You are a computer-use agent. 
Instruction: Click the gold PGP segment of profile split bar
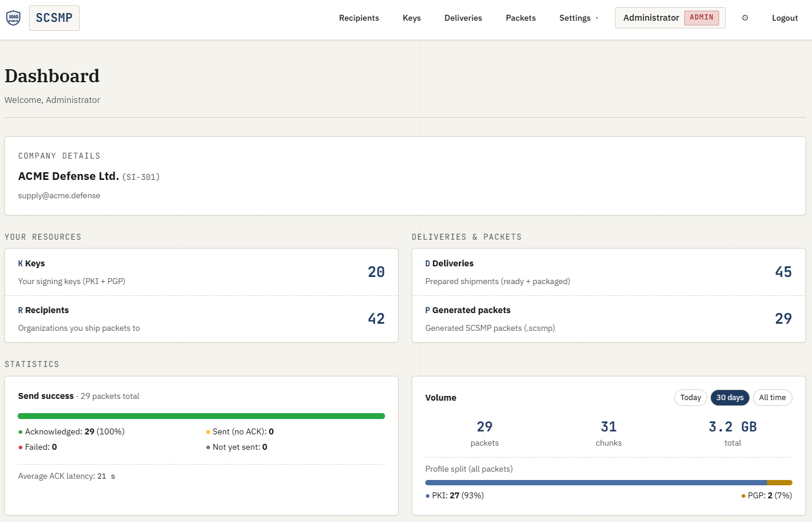pyautogui.click(x=779, y=483)
